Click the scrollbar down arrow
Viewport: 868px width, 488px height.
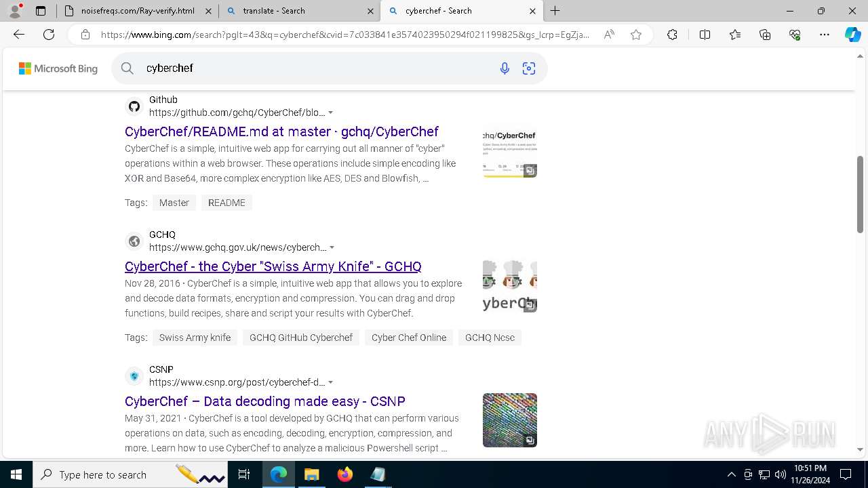click(x=860, y=449)
